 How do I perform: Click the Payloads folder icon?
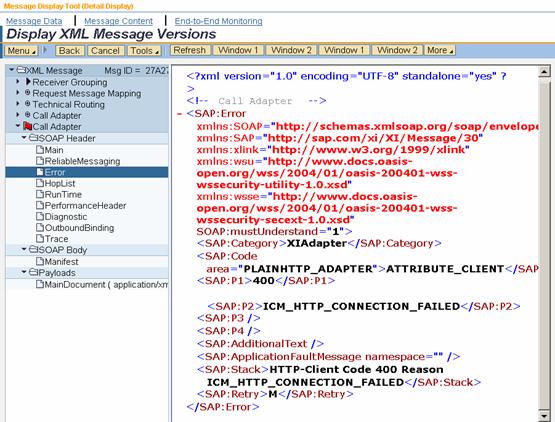point(33,272)
